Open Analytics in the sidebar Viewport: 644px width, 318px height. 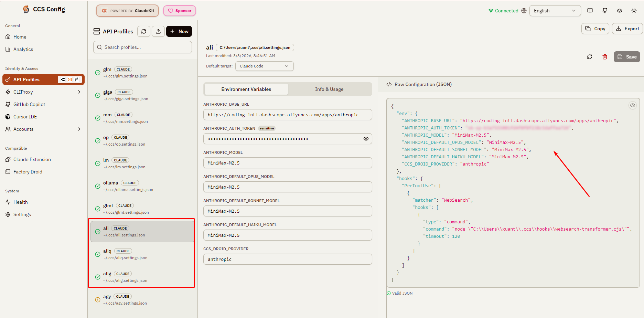(23, 49)
